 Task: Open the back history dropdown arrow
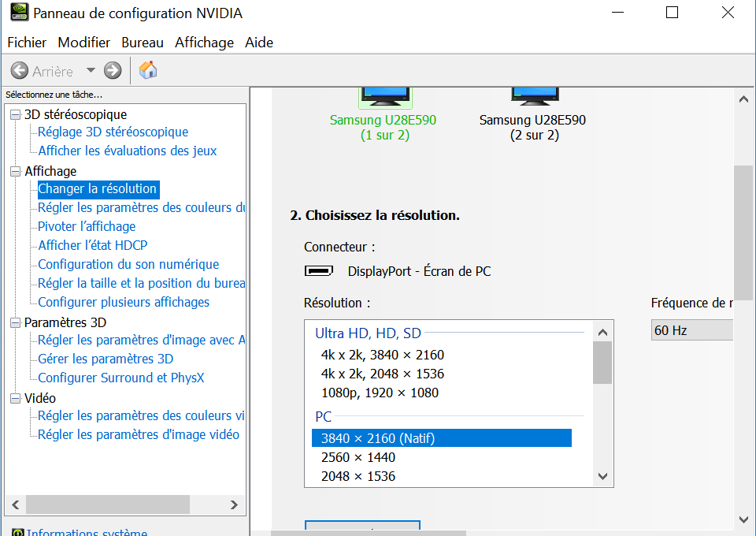pyautogui.click(x=91, y=70)
